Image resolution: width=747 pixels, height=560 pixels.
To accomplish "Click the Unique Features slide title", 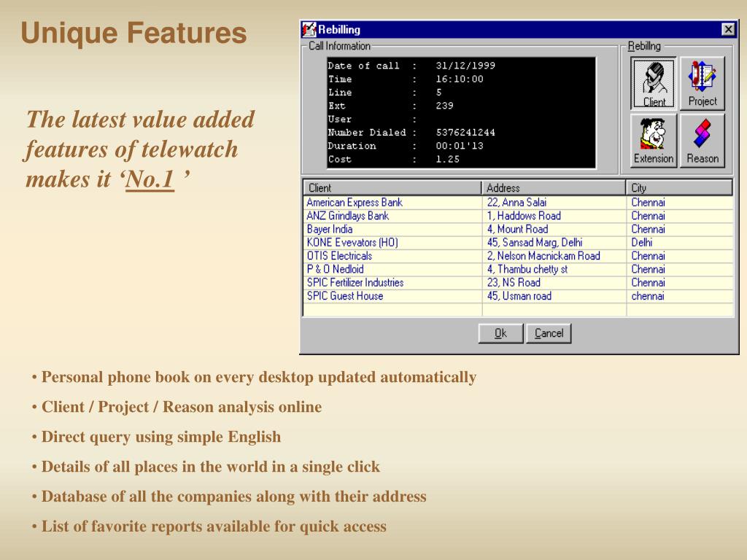I will (x=134, y=34).
